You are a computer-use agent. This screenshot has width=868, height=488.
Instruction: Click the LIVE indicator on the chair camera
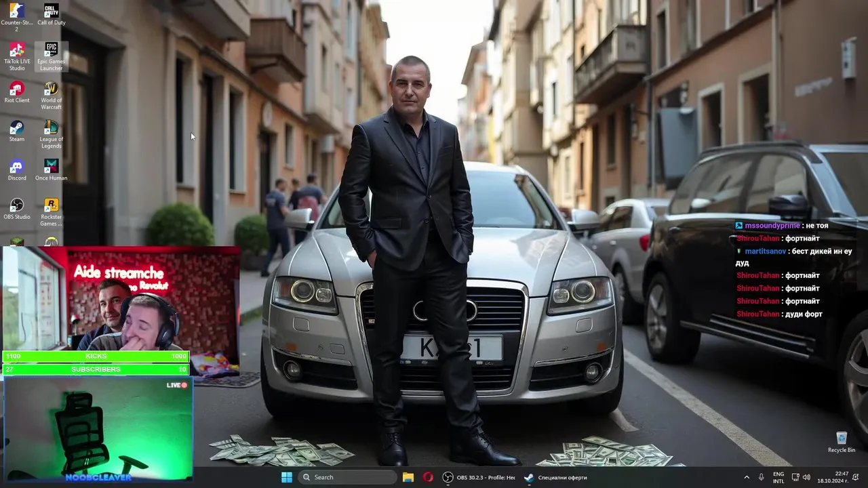click(x=177, y=385)
